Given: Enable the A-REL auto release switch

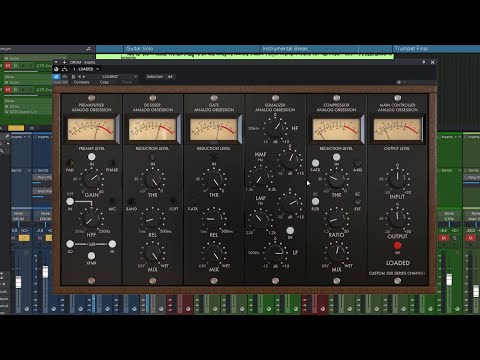Looking at the screenshot, I should (358, 163).
